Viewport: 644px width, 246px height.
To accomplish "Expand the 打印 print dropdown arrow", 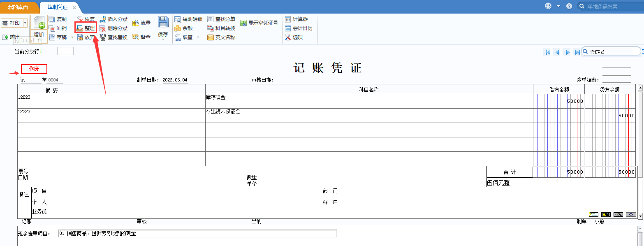I will coord(25,23).
